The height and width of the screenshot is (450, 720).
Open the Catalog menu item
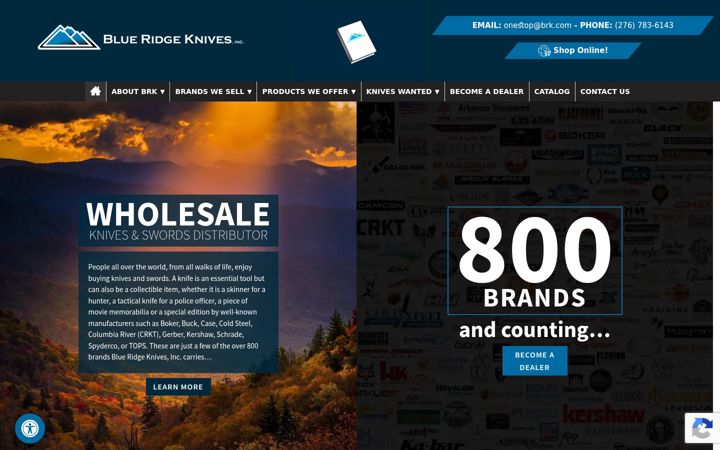pyautogui.click(x=552, y=91)
